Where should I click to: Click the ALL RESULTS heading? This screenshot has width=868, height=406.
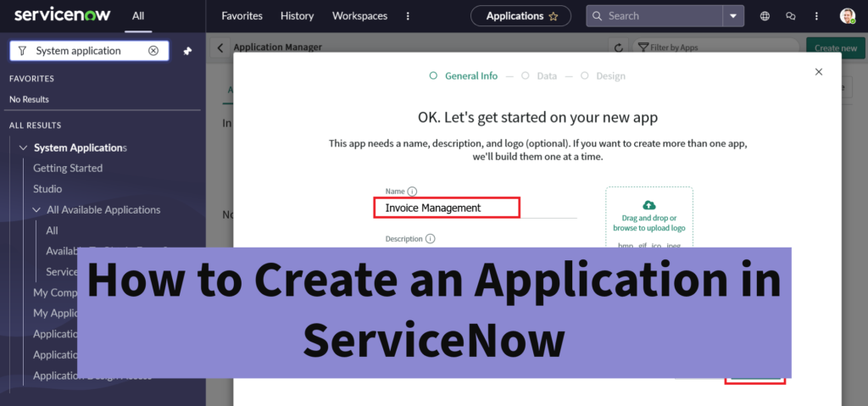(x=35, y=125)
